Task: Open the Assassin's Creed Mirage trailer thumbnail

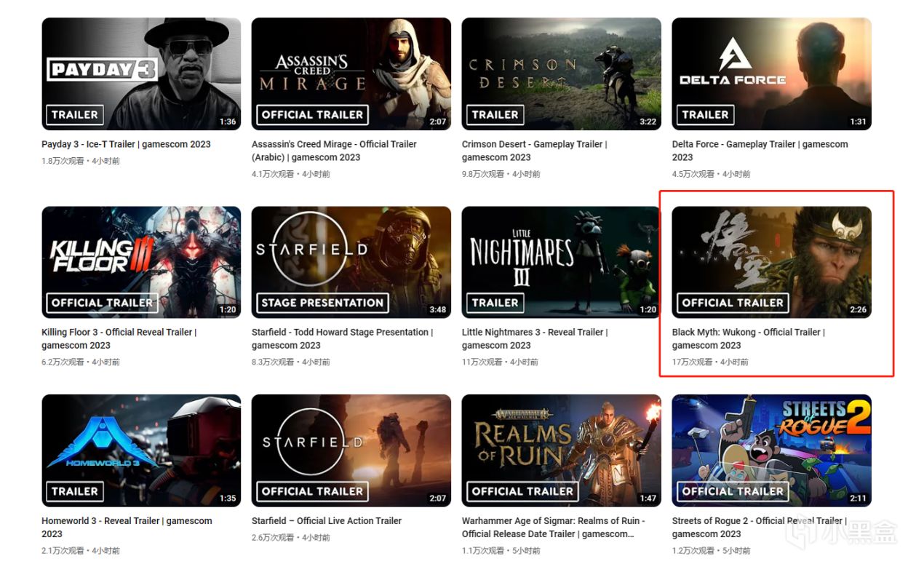Action: coord(351,74)
